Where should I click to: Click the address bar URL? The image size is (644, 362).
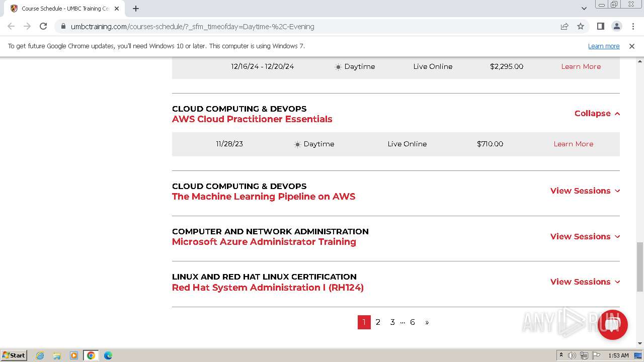pos(192,27)
